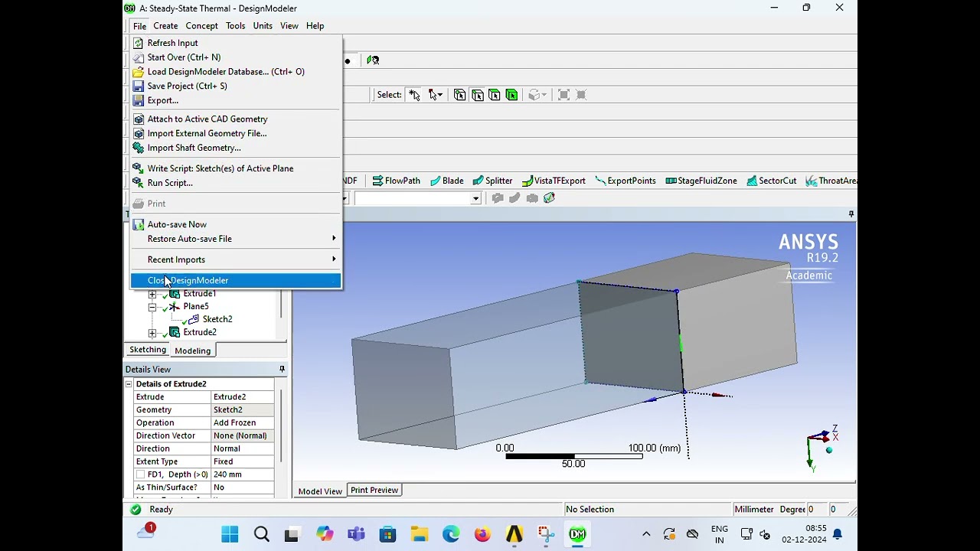Collapse Details of Extrude2 section
980x551 pixels.
coord(129,384)
